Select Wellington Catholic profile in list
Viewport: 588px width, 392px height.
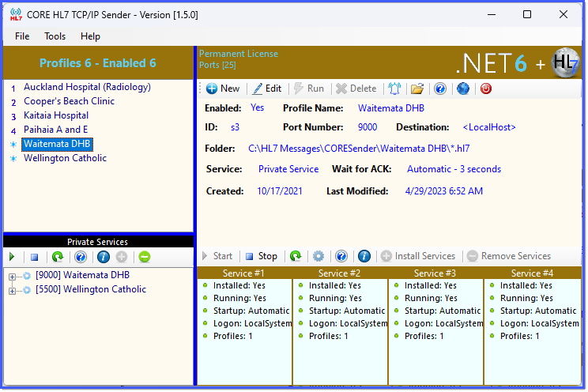click(x=65, y=158)
